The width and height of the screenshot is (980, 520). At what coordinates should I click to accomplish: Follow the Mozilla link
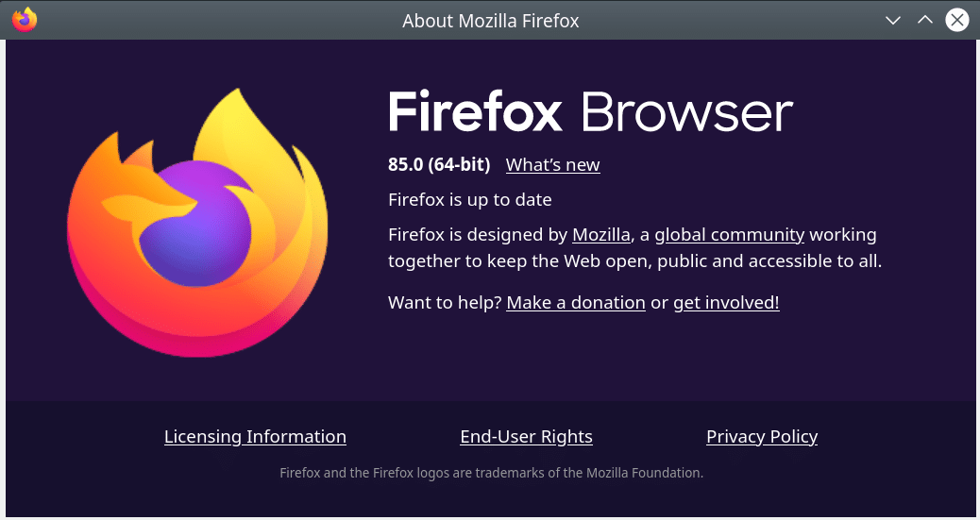[x=600, y=234]
